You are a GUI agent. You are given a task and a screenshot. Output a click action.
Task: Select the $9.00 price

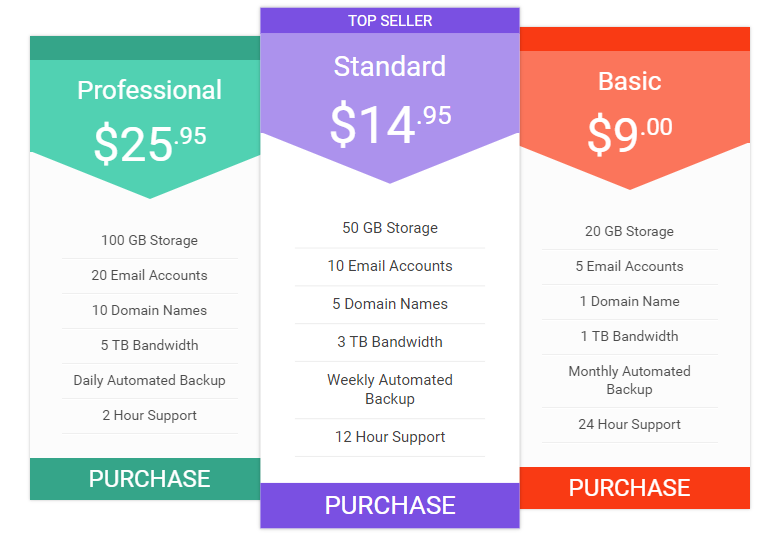click(630, 133)
